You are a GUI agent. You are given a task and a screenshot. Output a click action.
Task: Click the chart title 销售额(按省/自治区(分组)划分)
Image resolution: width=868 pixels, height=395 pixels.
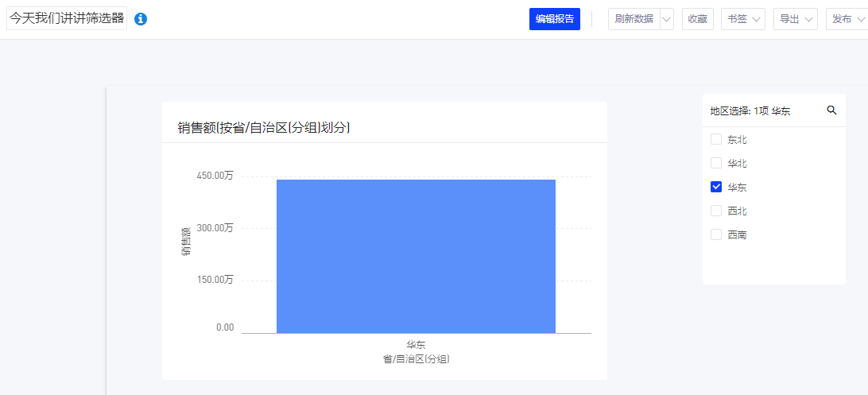click(x=264, y=127)
